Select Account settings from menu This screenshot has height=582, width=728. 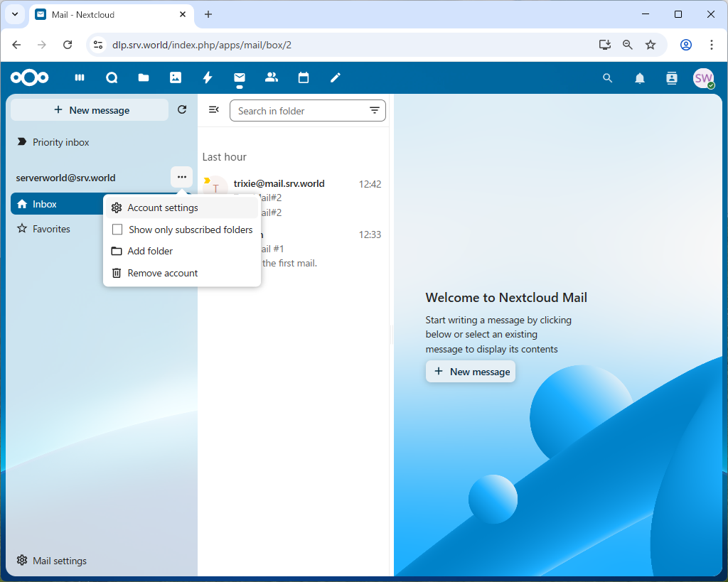pos(163,208)
